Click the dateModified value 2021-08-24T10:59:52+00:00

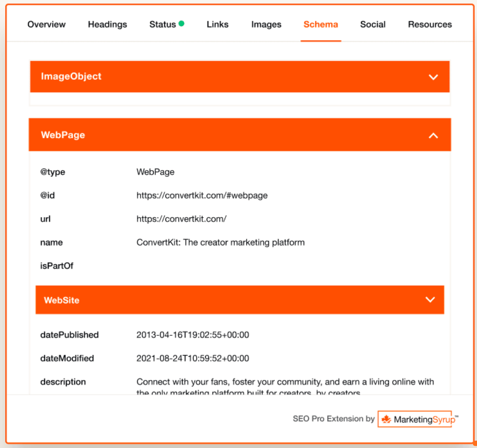pos(193,358)
